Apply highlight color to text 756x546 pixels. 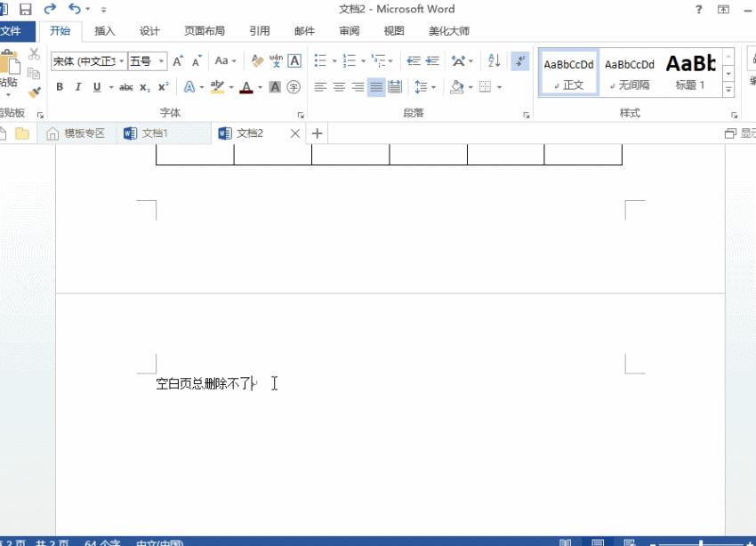tap(216, 86)
